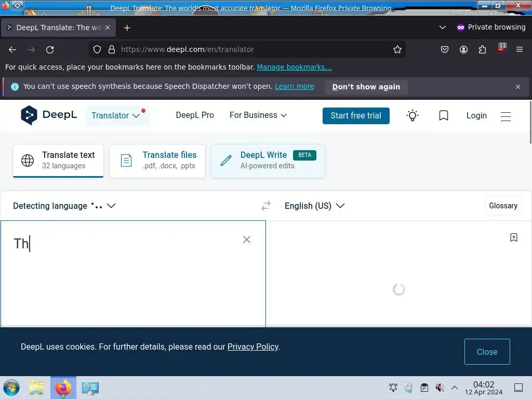The image size is (532, 399).
Task: Open the Glossary button
Action: 503,206
